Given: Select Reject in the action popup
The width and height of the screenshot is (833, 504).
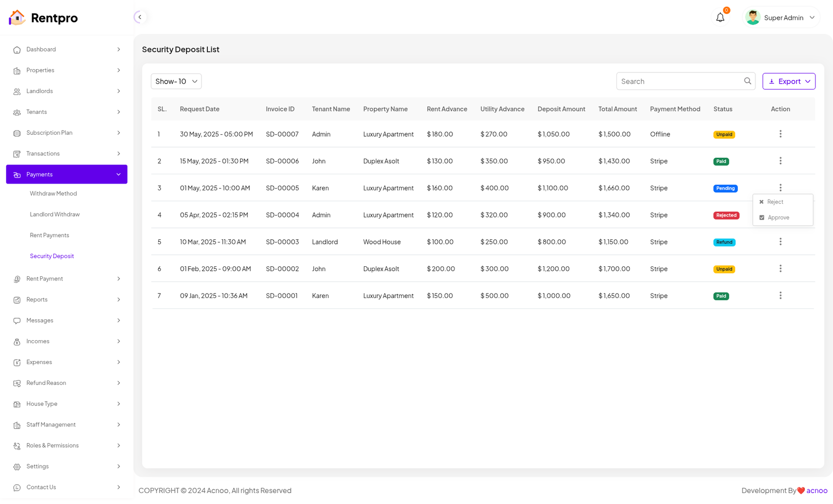Looking at the screenshot, I should [775, 202].
